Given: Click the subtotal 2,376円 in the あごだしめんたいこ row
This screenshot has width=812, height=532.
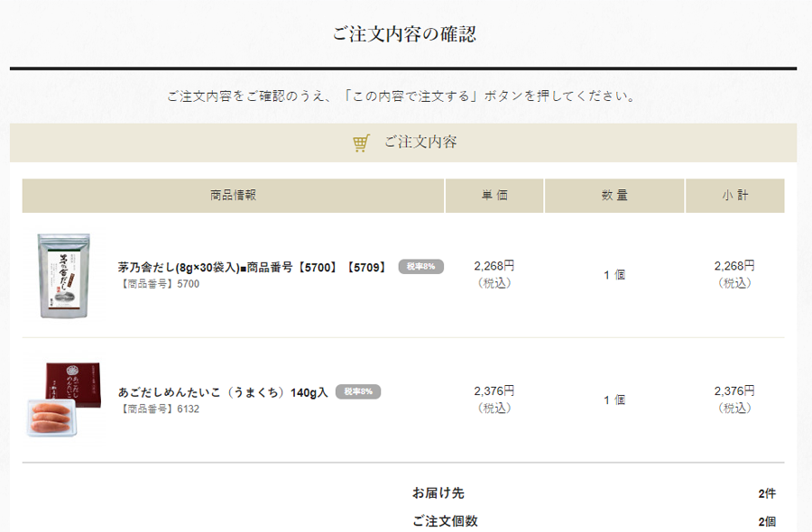Looking at the screenshot, I should [734, 390].
